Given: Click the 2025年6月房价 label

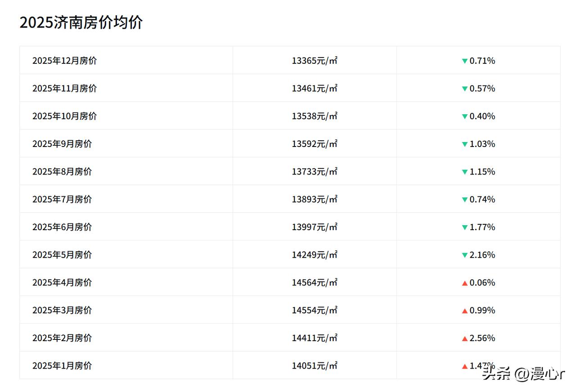Looking at the screenshot, I should (62, 227).
